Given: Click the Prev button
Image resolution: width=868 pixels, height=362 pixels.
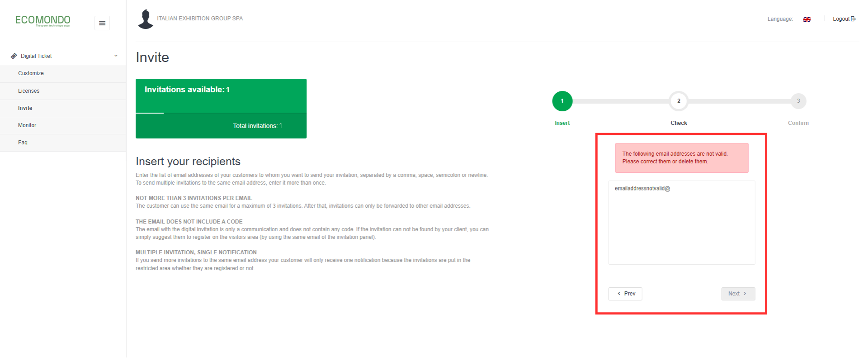Looking at the screenshot, I should coord(625,294).
